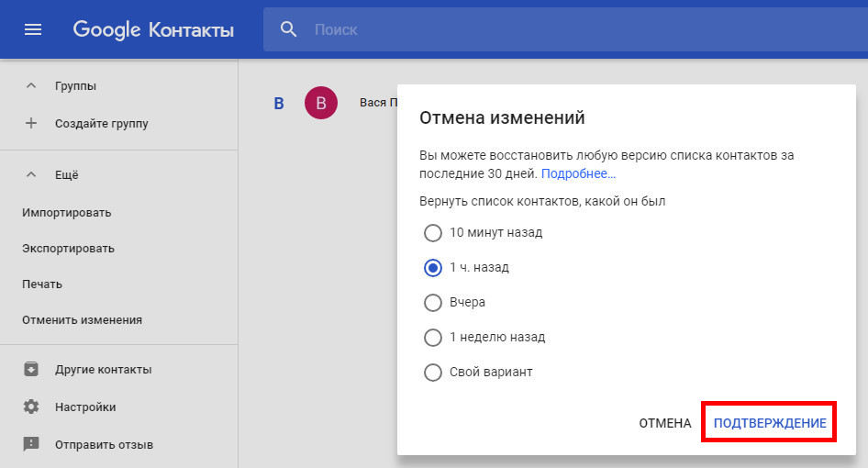Collapse the Группы section
Screen dimensions: 868x468
point(31,86)
